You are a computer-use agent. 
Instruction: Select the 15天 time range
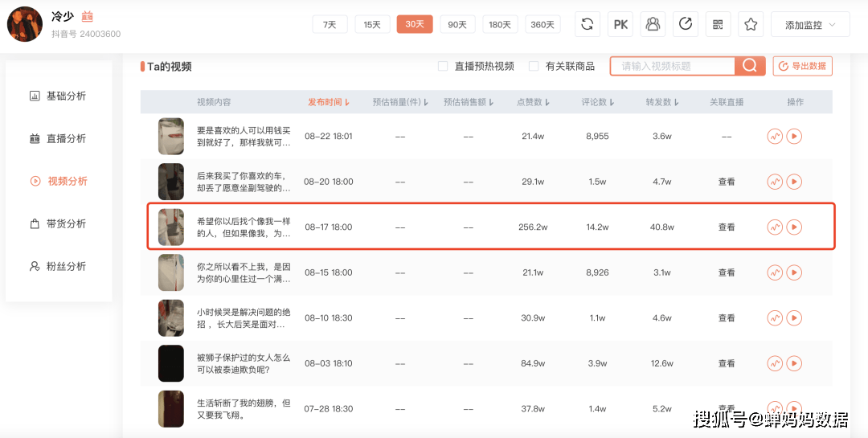tap(373, 24)
